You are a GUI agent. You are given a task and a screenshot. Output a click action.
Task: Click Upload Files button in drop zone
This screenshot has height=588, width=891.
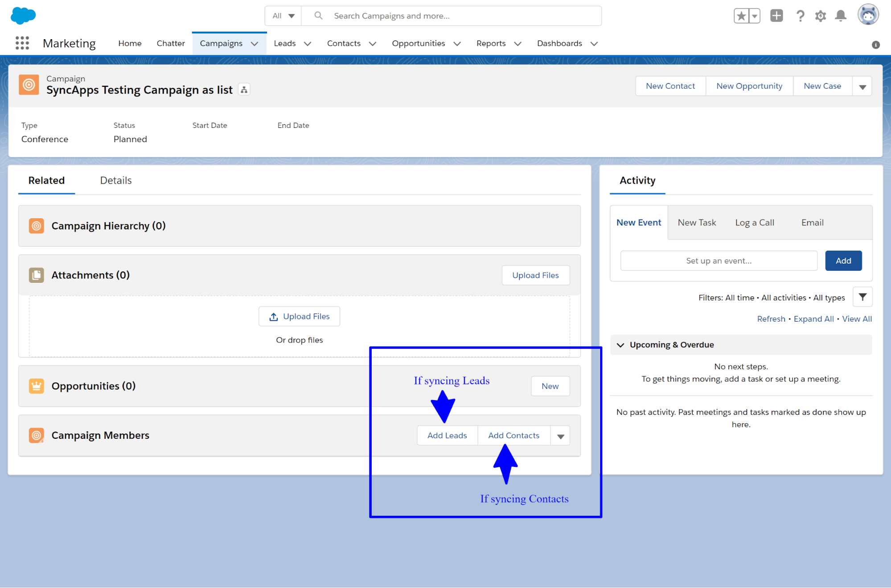(x=299, y=316)
